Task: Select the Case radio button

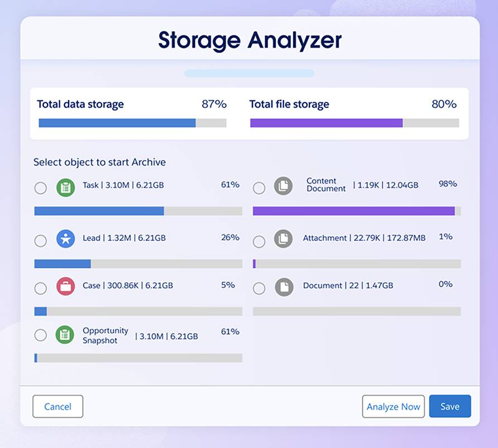Action: (x=41, y=288)
